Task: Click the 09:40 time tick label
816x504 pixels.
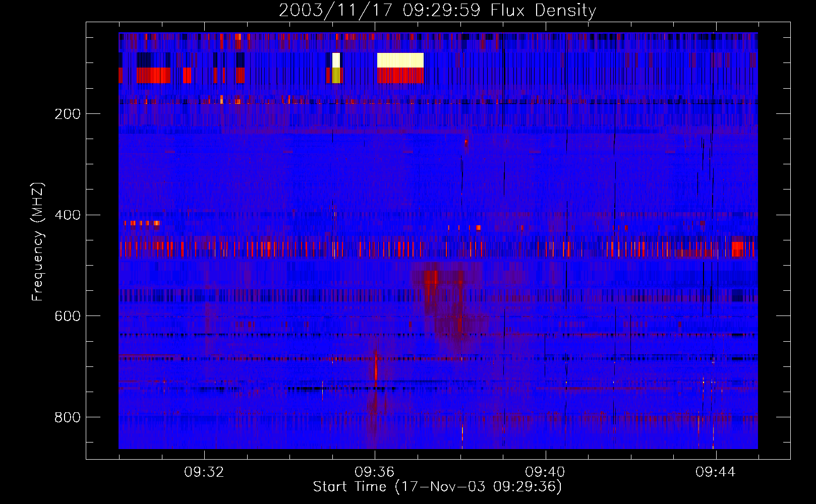Action: [545, 472]
